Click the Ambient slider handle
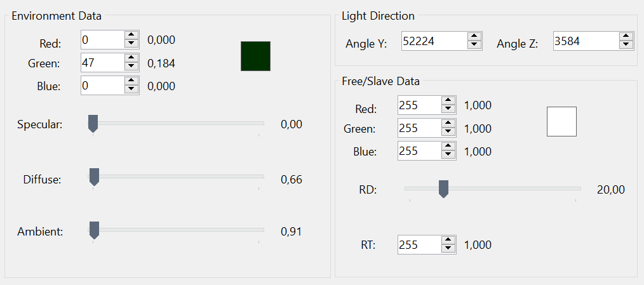 (95, 230)
